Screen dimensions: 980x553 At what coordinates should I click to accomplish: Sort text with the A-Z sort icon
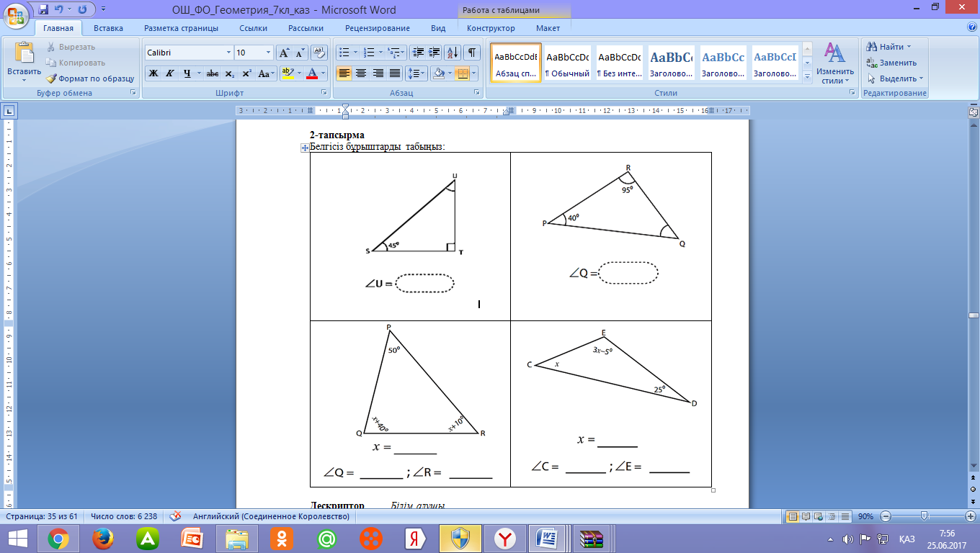(453, 53)
